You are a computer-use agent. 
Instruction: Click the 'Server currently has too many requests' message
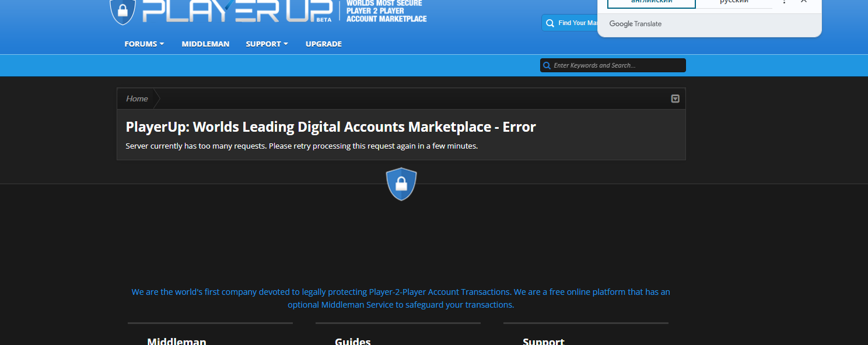(x=302, y=146)
